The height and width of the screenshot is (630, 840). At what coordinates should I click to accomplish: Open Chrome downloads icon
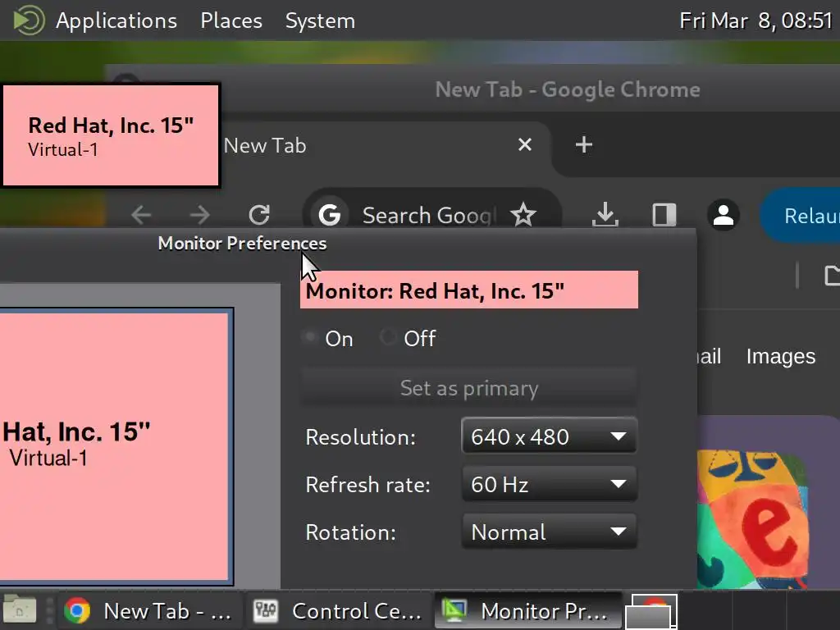click(x=605, y=215)
